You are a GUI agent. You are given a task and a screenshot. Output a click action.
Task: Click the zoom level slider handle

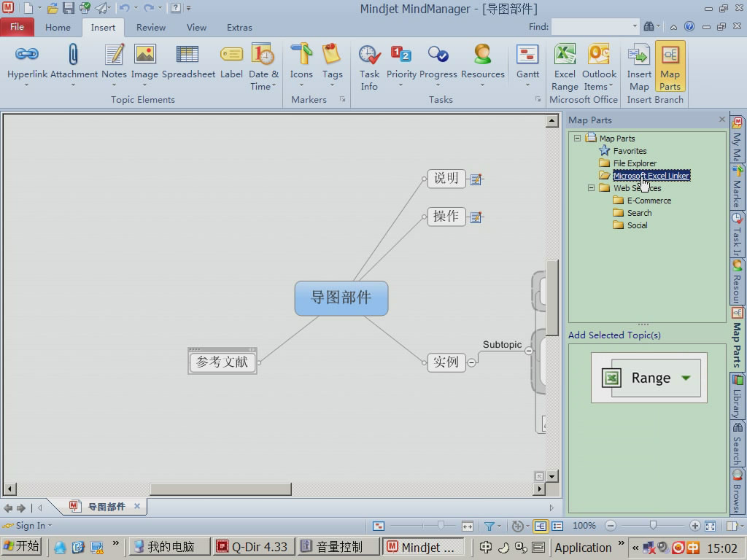coord(653,525)
